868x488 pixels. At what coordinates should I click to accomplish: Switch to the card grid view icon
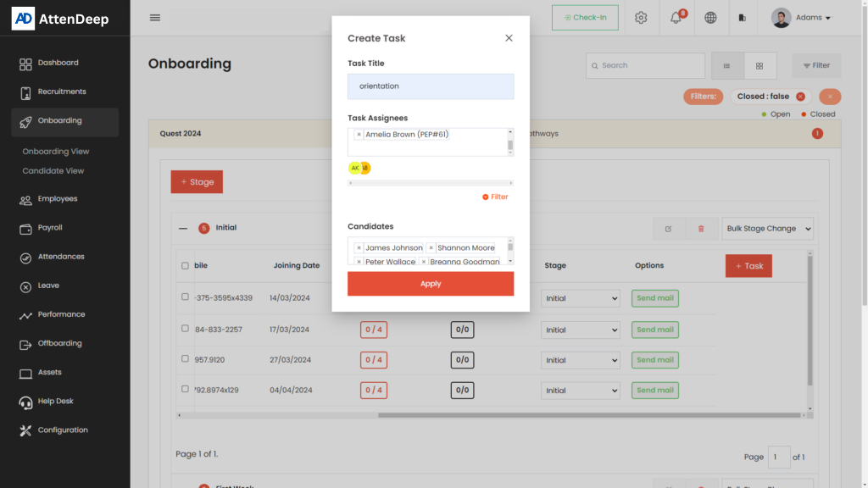click(759, 66)
